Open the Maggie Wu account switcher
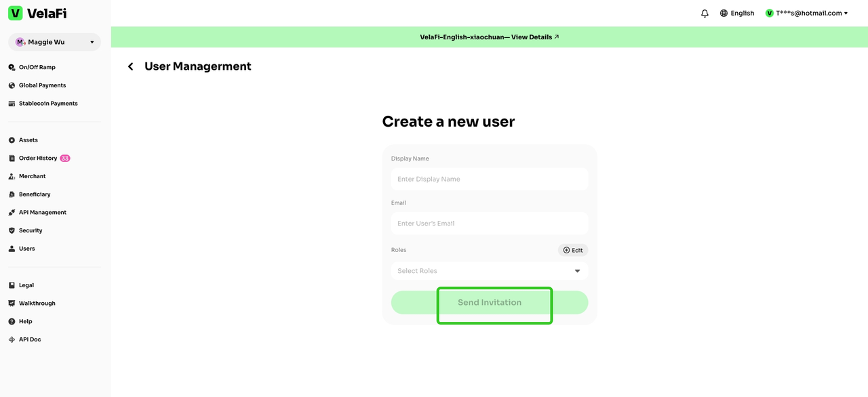This screenshot has width=868, height=397. pyautogui.click(x=54, y=42)
